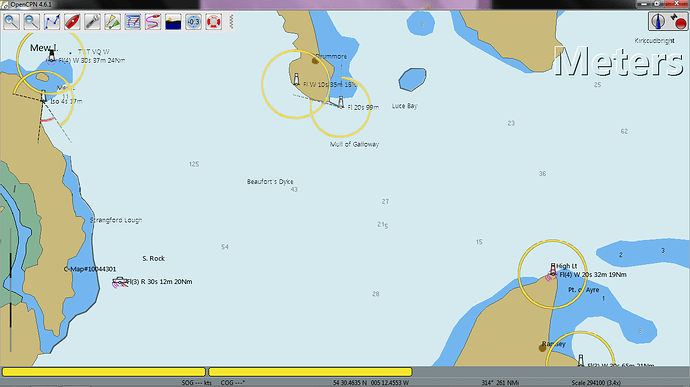Click the 'Scale 294100 (3.4x)' status entry

pyautogui.click(x=596, y=383)
